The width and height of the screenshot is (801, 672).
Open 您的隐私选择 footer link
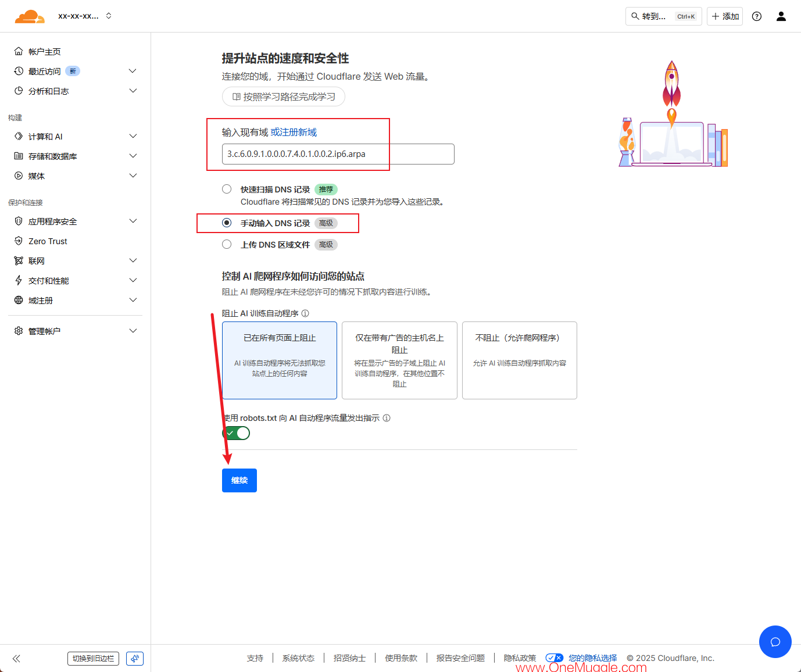593,658
